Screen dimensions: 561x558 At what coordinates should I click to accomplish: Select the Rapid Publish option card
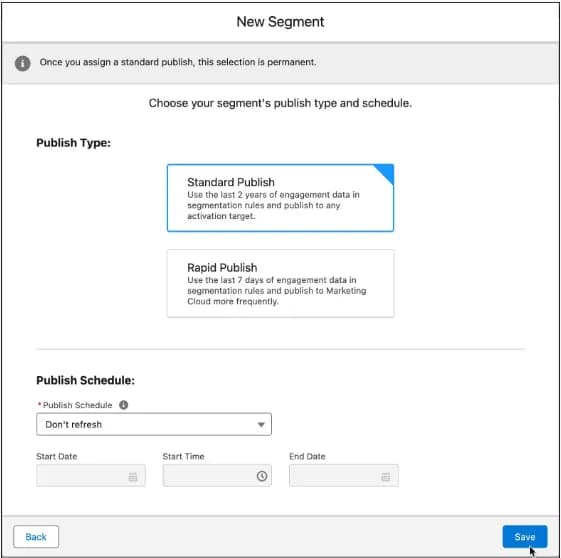[x=280, y=283]
